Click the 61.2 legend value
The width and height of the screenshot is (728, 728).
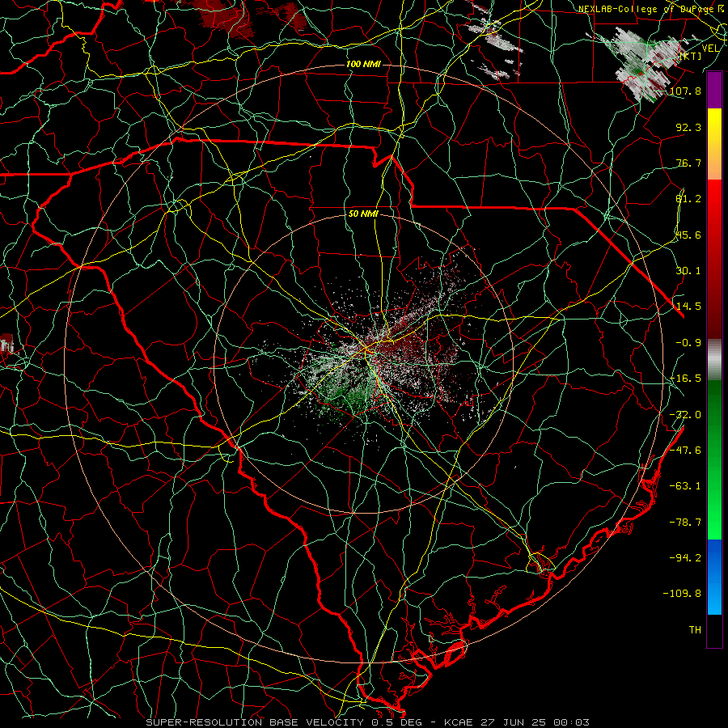tap(688, 199)
